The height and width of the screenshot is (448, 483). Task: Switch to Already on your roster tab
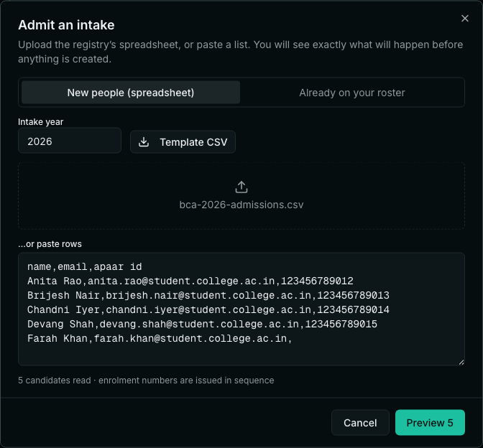[x=351, y=93]
